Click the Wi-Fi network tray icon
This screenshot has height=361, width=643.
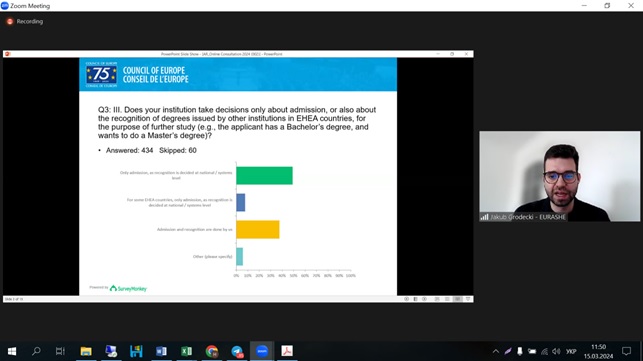coord(544,351)
